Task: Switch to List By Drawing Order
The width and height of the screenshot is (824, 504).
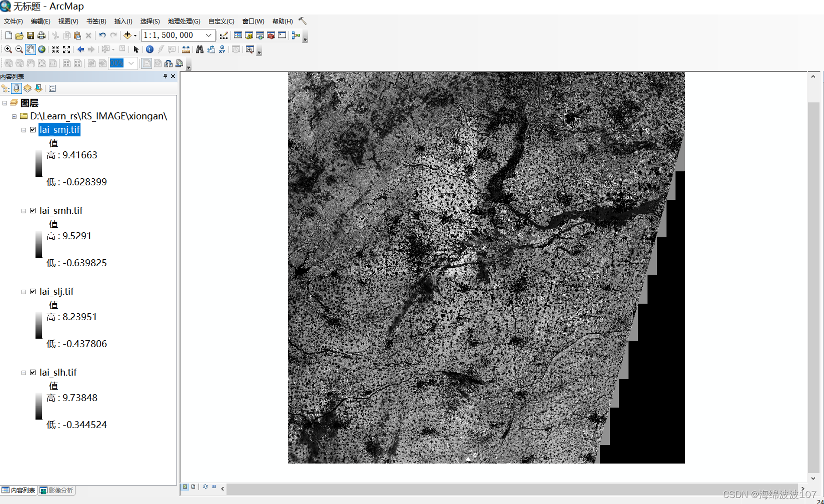Action: [x=5, y=88]
